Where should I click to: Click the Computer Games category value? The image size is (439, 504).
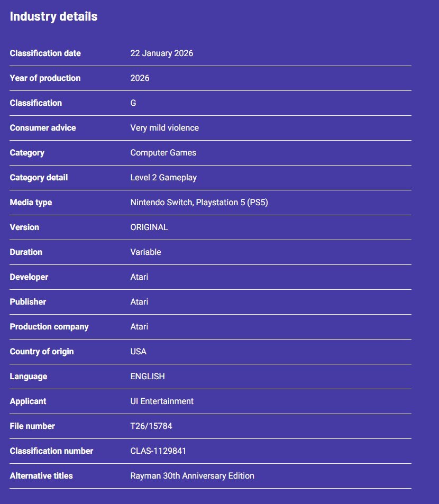coord(163,153)
